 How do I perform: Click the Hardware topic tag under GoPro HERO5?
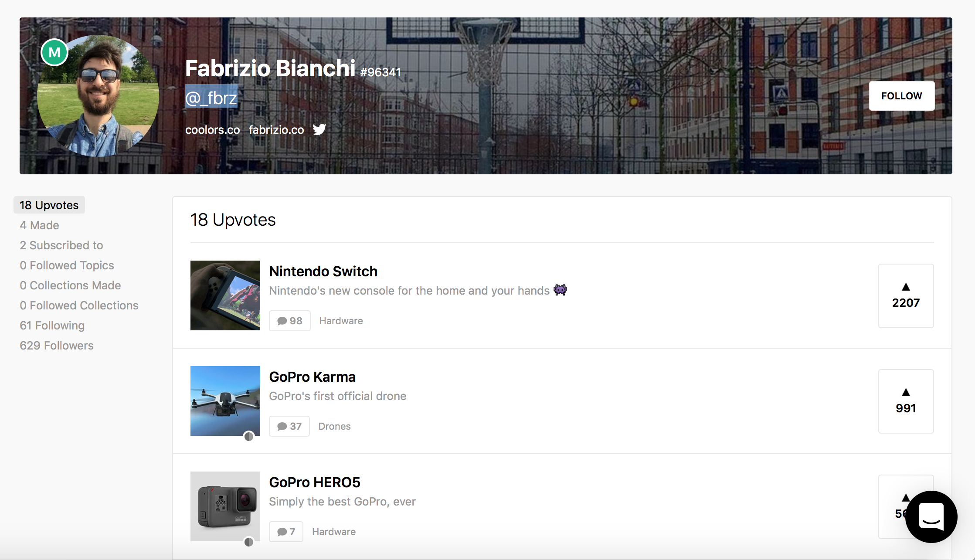tap(334, 532)
